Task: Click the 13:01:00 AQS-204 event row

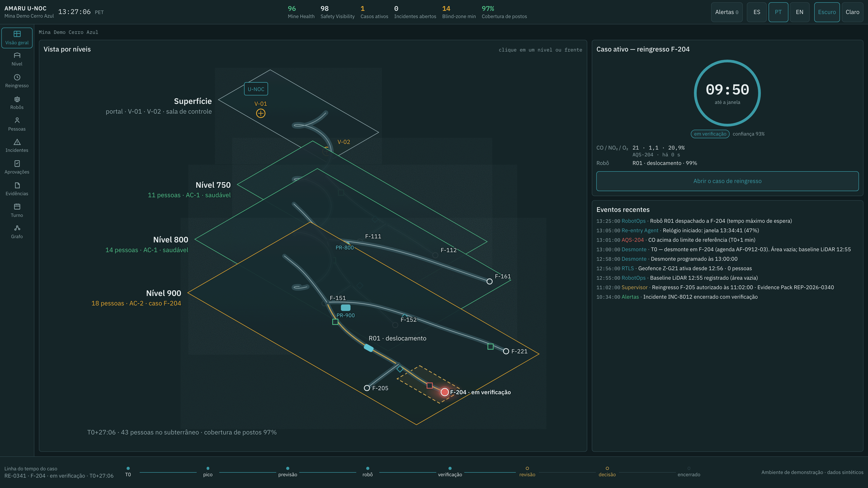Action: coord(727,240)
